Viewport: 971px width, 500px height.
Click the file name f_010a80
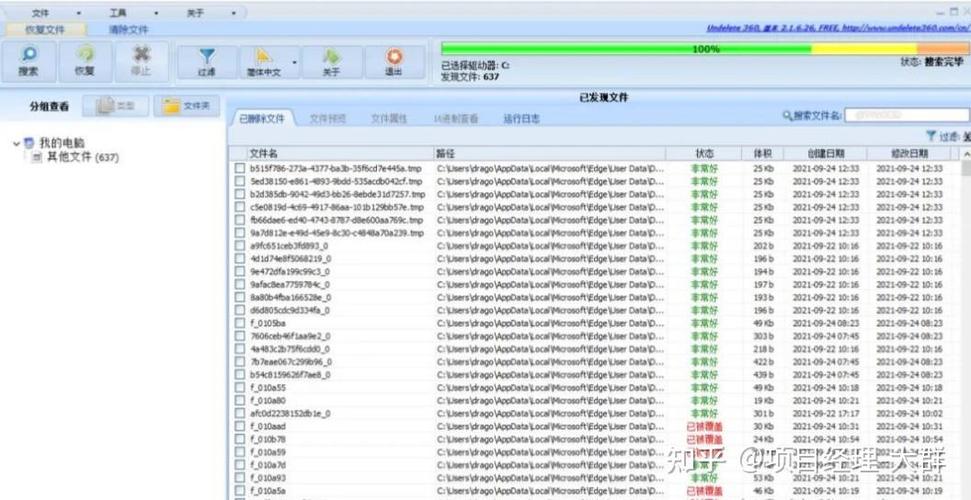click(268, 401)
